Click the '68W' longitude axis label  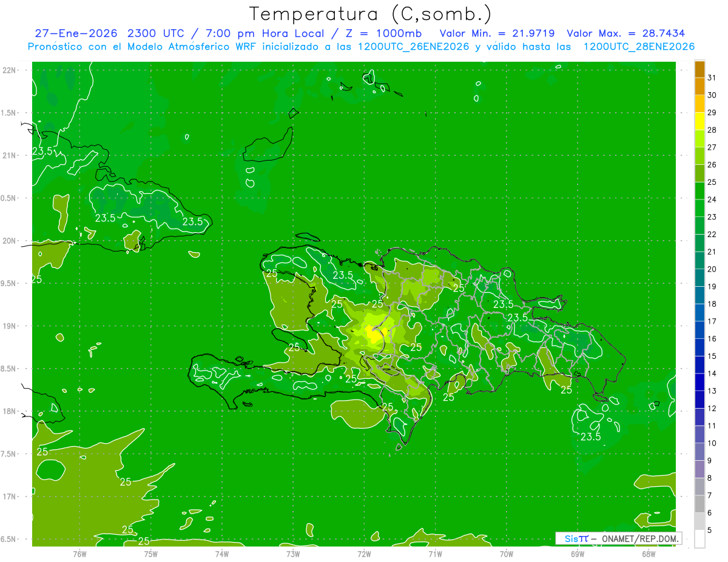pyautogui.click(x=649, y=554)
